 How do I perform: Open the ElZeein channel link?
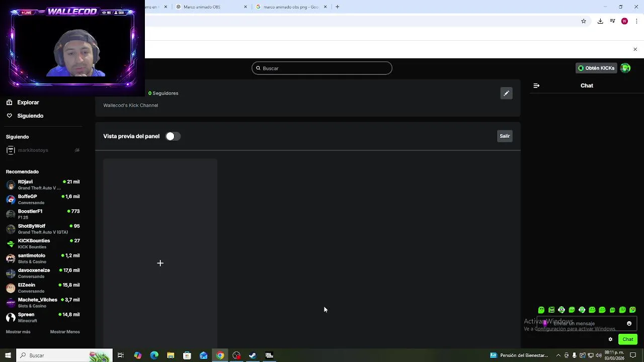43,288
